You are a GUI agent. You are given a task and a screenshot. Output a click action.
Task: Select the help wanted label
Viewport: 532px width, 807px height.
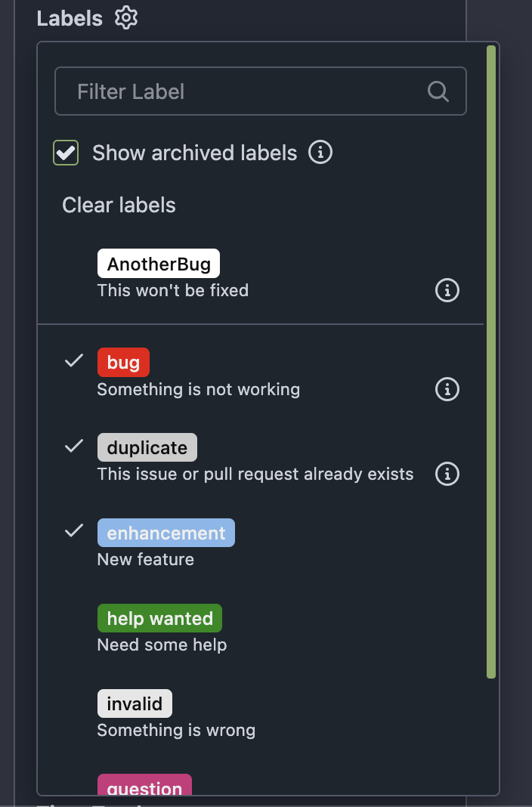point(261,629)
